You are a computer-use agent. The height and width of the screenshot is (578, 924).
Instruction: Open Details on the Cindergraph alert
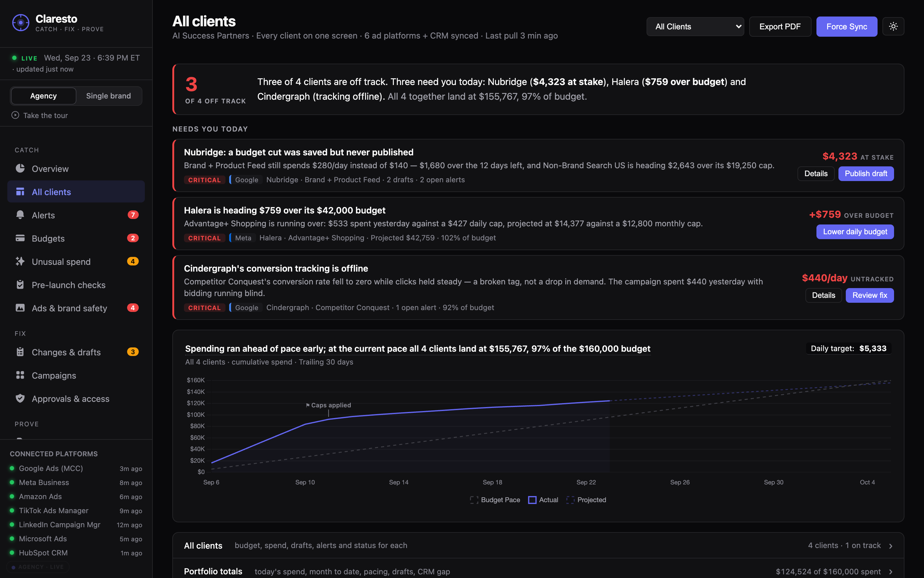[823, 295]
